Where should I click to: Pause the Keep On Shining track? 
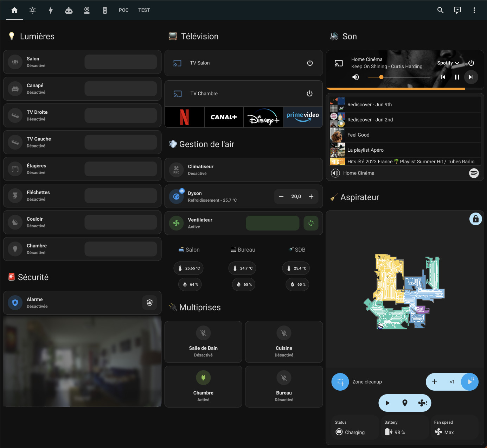(x=457, y=77)
